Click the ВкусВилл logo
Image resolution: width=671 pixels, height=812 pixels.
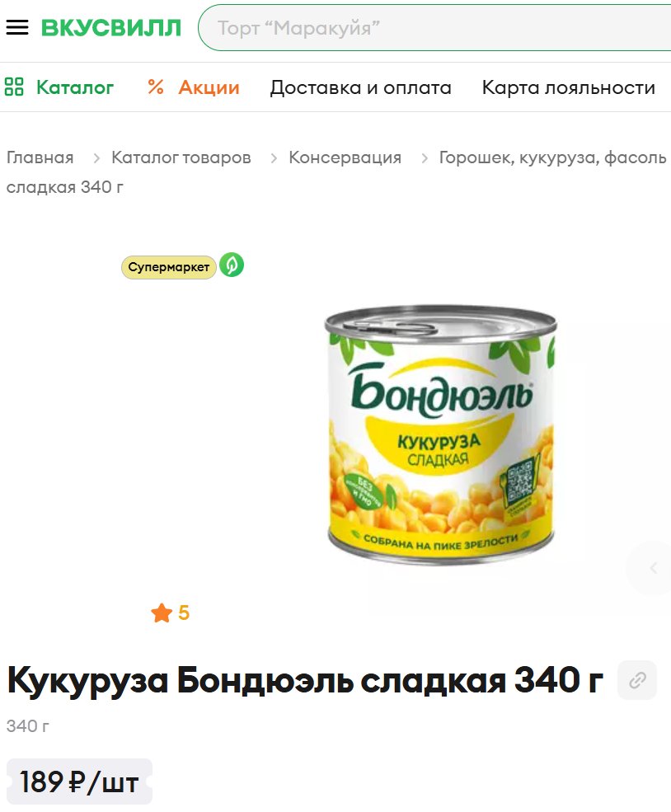pos(111,28)
